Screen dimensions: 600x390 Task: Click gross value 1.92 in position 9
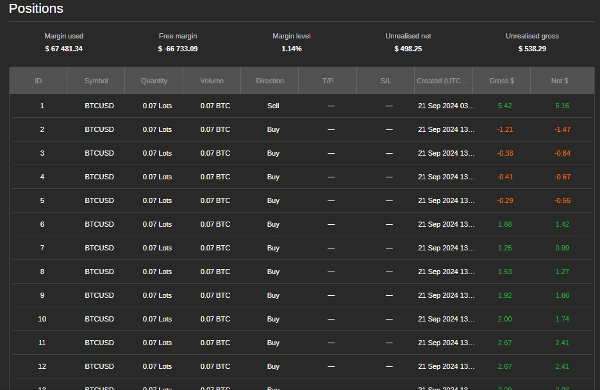[x=505, y=295]
